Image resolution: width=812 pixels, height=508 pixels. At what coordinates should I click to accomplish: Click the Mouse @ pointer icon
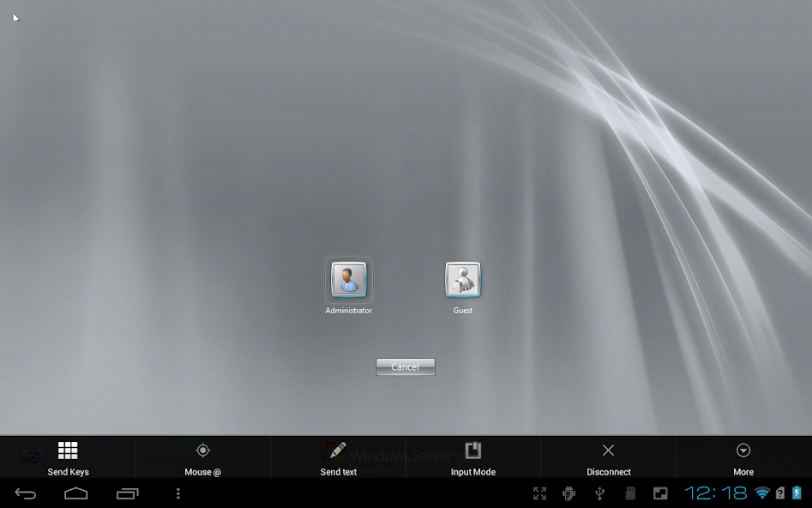pyautogui.click(x=203, y=450)
